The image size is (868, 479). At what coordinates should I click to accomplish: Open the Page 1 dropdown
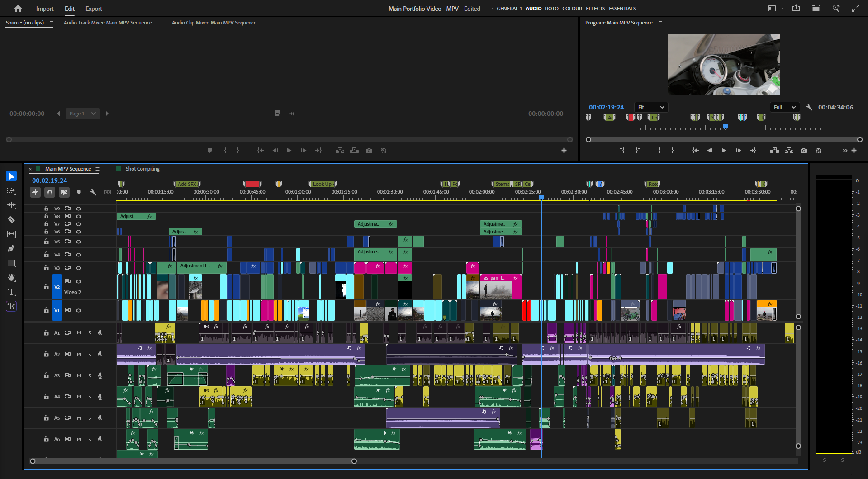coord(82,114)
